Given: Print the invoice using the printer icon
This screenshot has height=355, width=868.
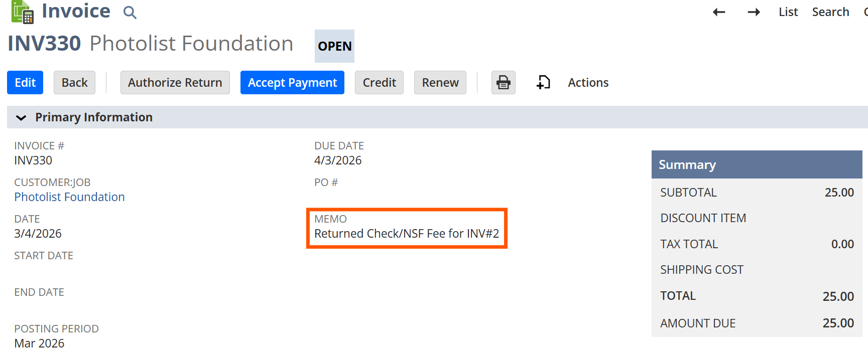Looking at the screenshot, I should click(x=503, y=82).
